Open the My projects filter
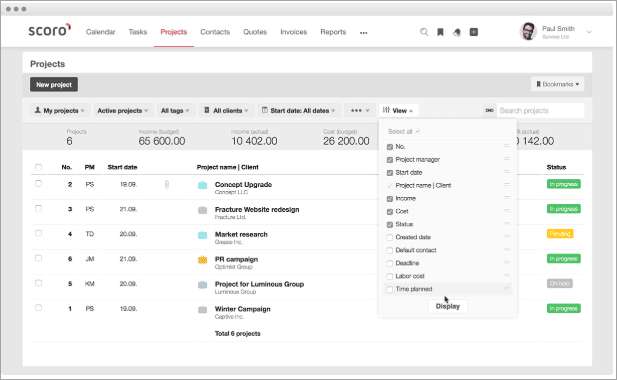The image size is (617, 380). pyautogui.click(x=60, y=111)
